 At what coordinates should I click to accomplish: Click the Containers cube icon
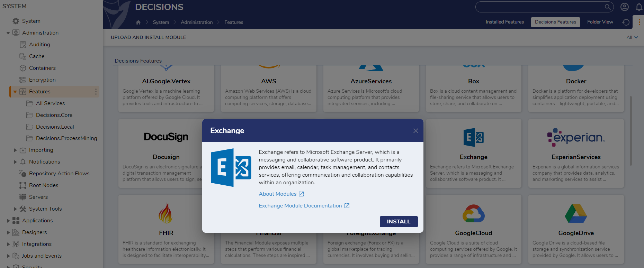click(23, 68)
